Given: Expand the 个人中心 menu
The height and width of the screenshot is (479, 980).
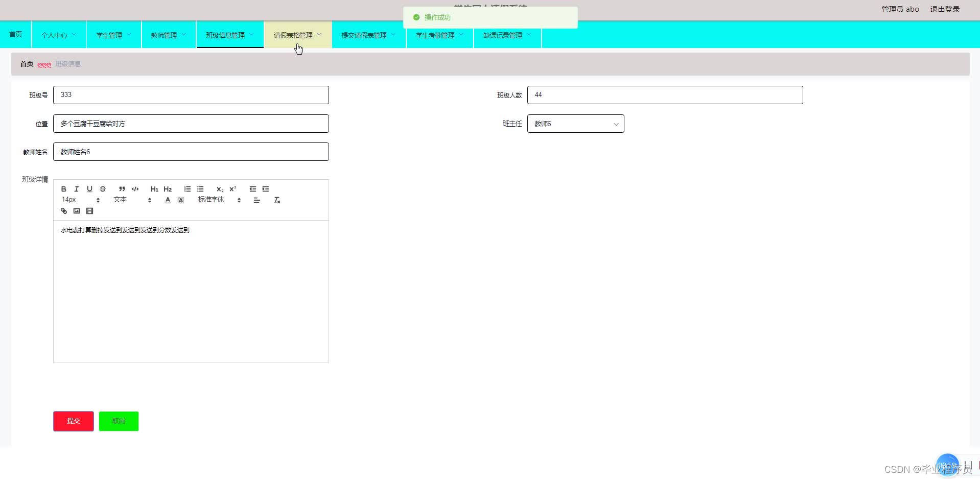Looking at the screenshot, I should [59, 35].
